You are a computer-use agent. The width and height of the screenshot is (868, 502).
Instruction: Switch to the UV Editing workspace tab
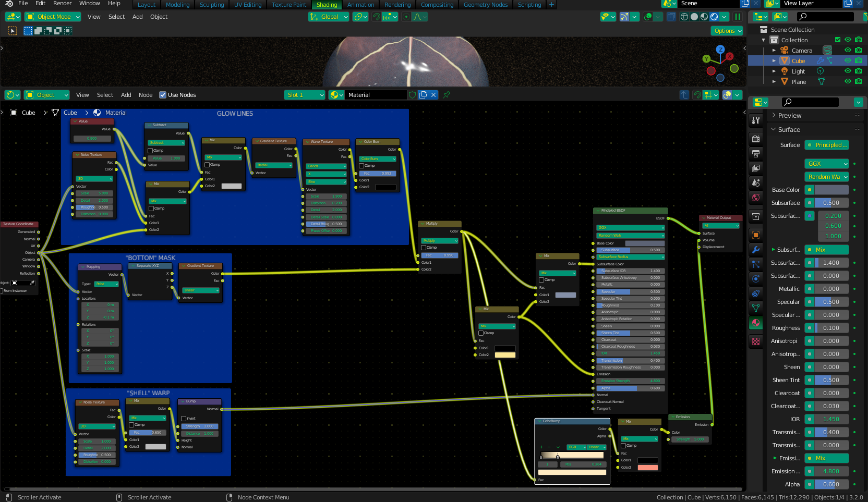248,5
